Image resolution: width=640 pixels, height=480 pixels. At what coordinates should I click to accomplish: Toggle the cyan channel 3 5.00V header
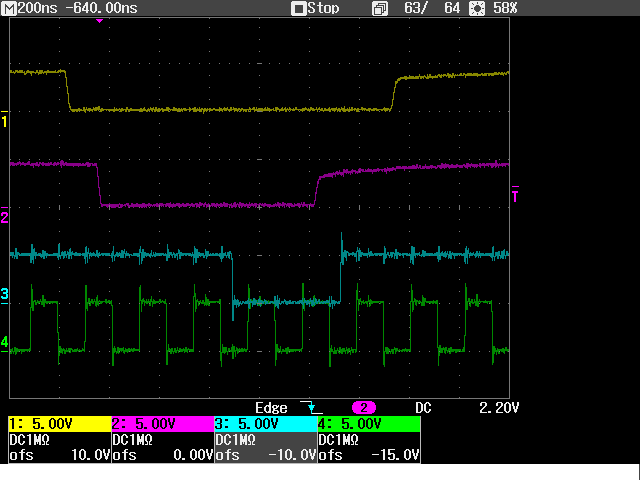pyautogui.click(x=265, y=424)
